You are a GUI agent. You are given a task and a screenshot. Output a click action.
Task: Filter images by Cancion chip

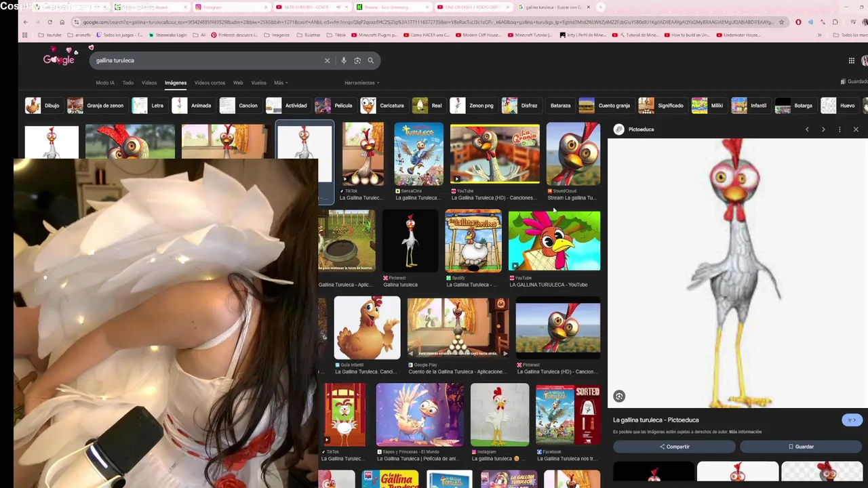[239, 106]
